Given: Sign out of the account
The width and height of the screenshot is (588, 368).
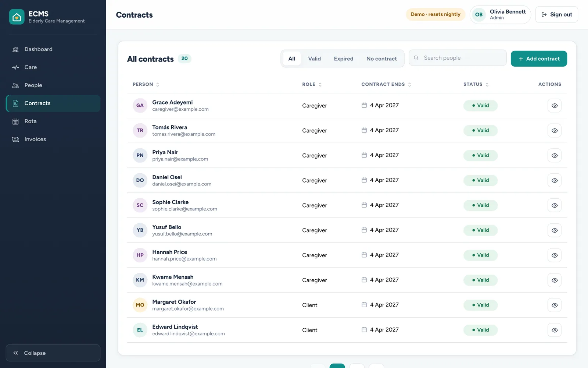Looking at the screenshot, I should [556, 15].
